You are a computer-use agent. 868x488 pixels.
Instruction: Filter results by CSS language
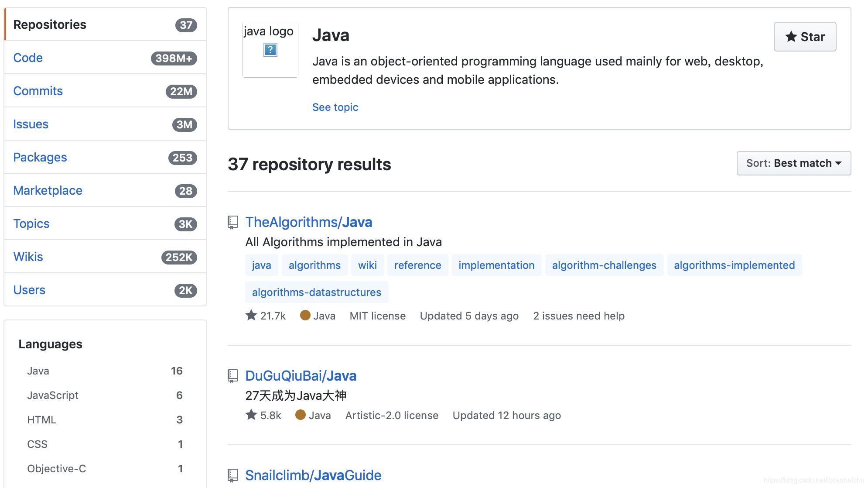click(105, 444)
